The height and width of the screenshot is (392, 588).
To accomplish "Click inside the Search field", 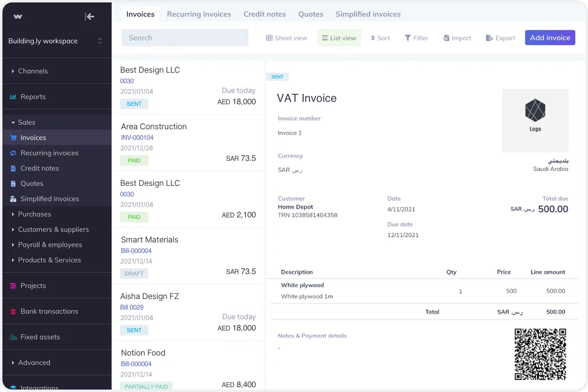I will click(x=184, y=37).
